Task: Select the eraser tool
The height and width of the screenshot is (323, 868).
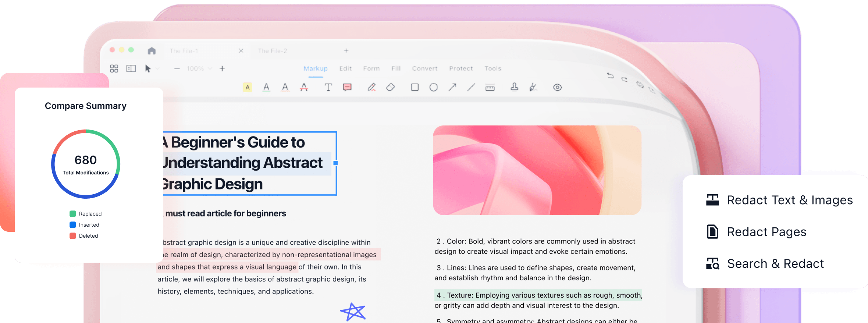Action: click(x=390, y=87)
